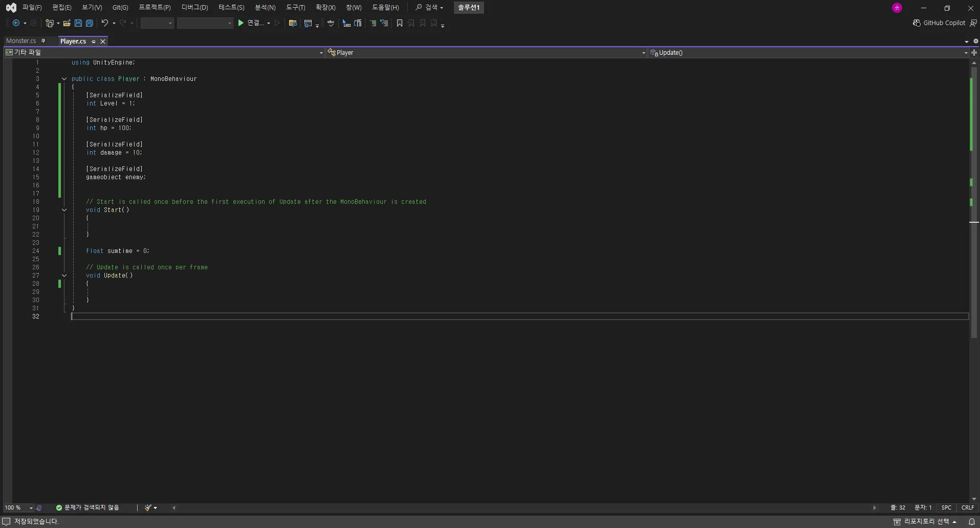Click the CRLF line ending indicator
980x528 pixels.
[x=967, y=508]
